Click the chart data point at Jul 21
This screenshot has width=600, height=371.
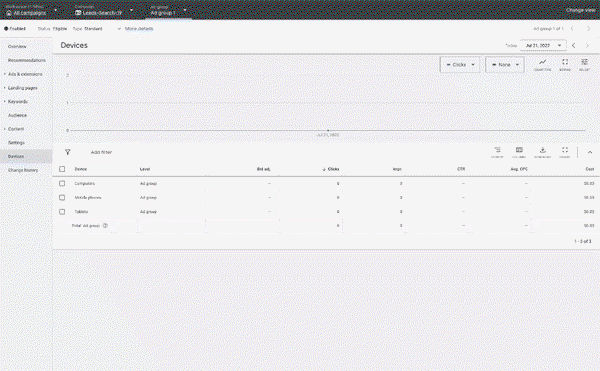click(x=328, y=130)
